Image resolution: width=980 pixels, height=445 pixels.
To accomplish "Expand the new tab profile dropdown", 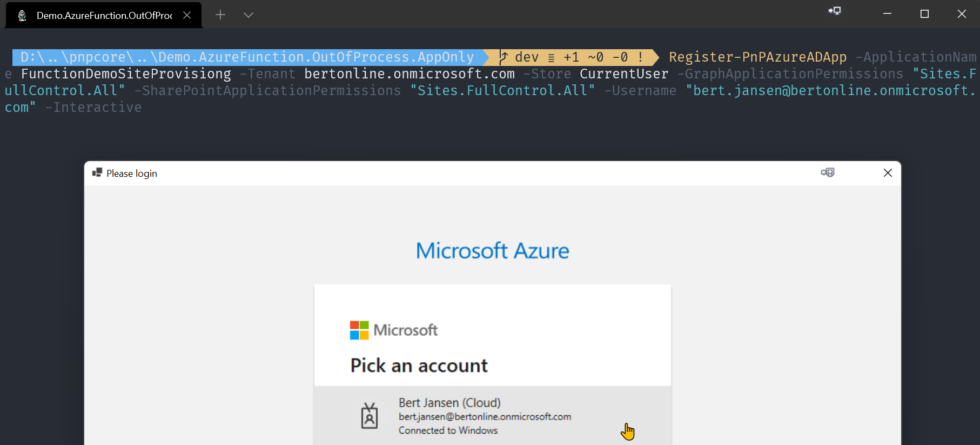I will [248, 15].
